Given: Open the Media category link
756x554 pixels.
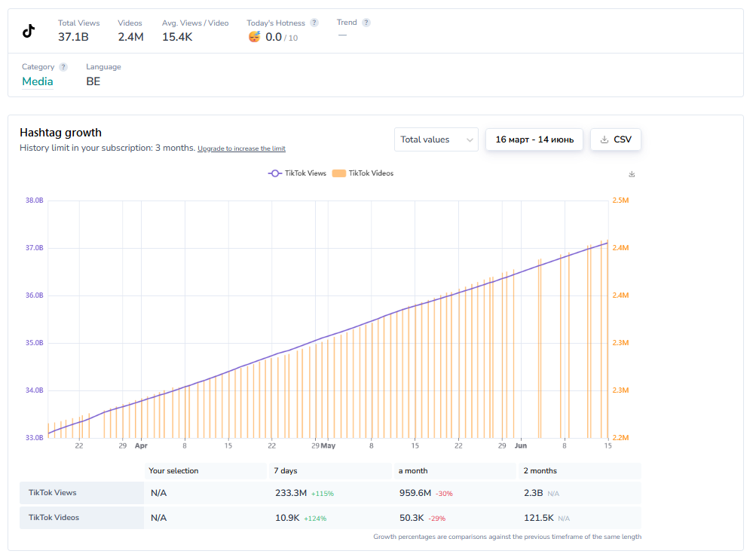Looking at the screenshot, I should pyautogui.click(x=37, y=81).
